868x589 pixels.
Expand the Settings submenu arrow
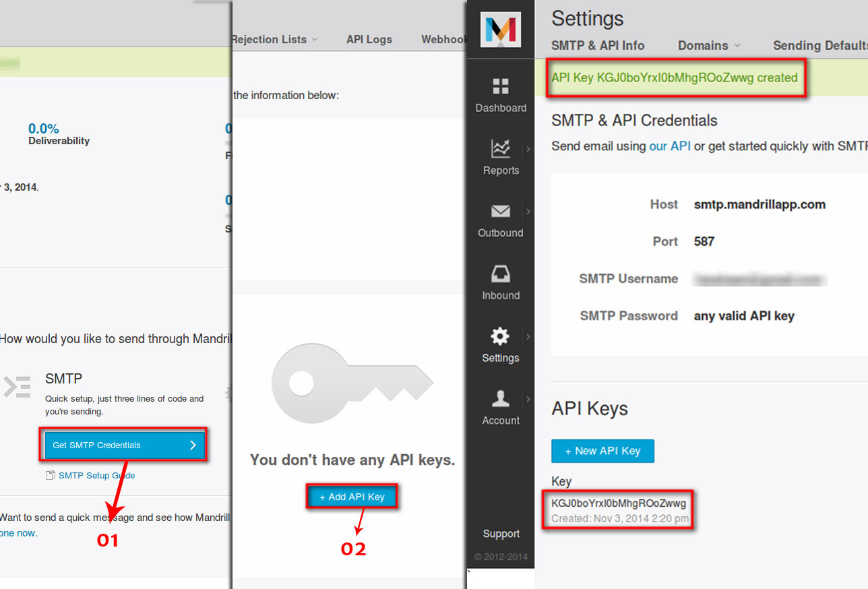point(528,336)
